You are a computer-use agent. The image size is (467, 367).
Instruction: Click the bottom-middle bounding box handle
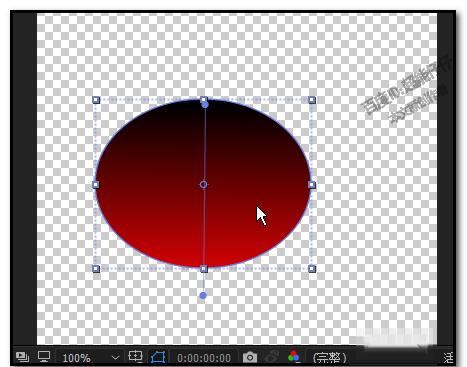click(204, 268)
